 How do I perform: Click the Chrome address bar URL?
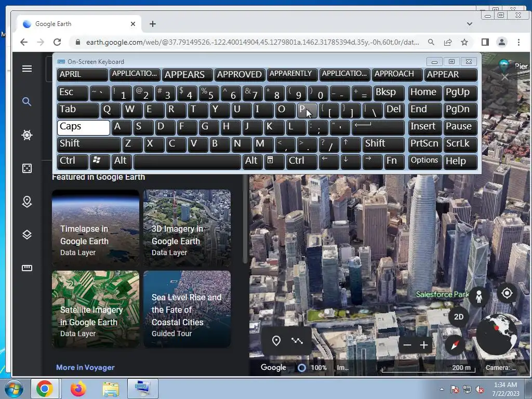point(252,42)
